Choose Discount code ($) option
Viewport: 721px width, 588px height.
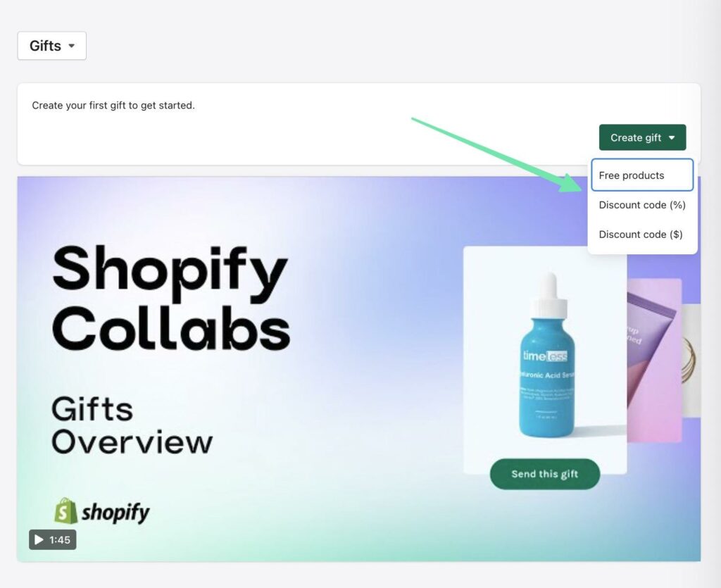click(642, 234)
